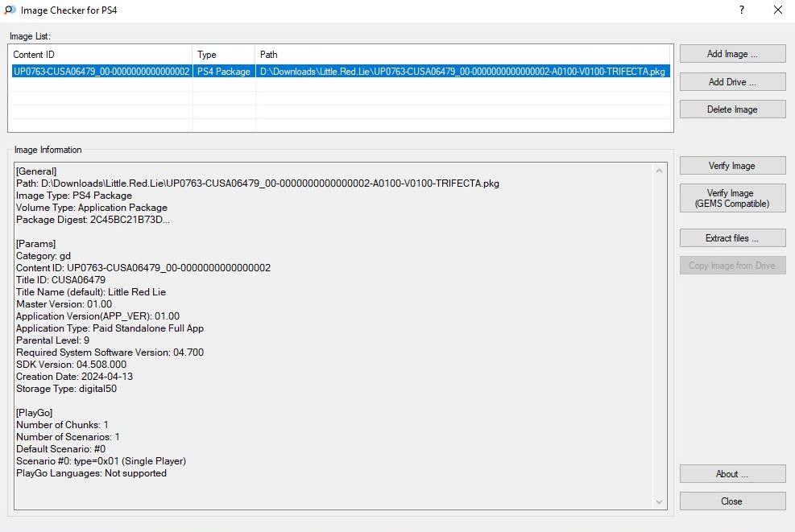
Task: Open the About dialog
Action: pyautogui.click(x=732, y=474)
